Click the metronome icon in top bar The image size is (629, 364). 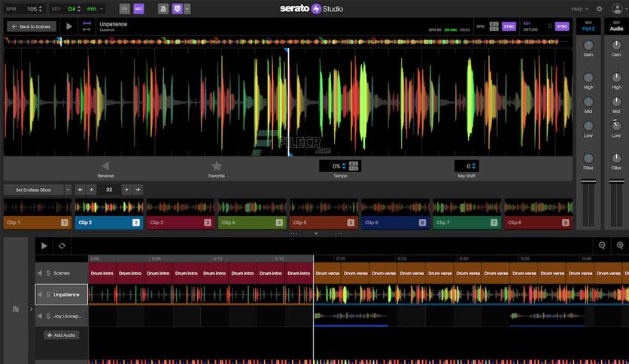(163, 9)
